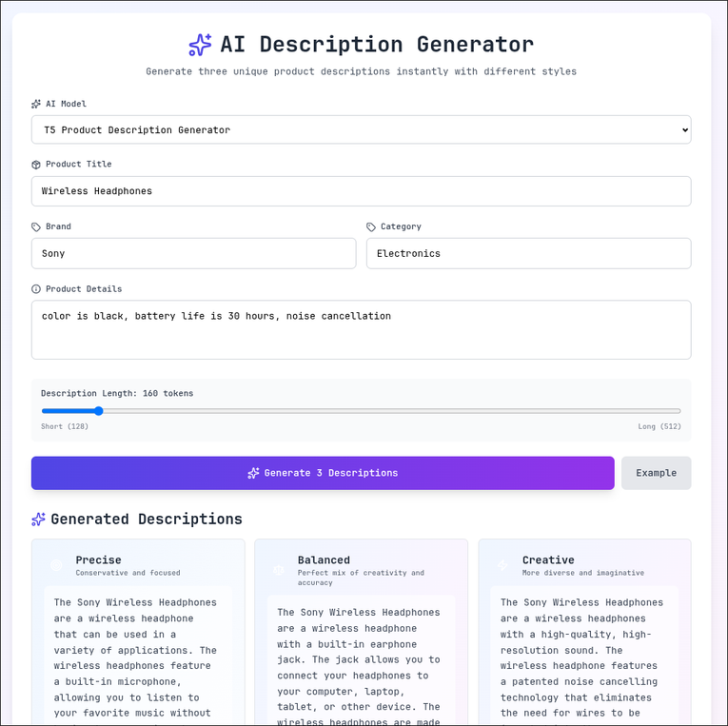Image resolution: width=728 pixels, height=726 pixels.
Task: Click the box icon next to Product Title label
Action: [36, 165]
